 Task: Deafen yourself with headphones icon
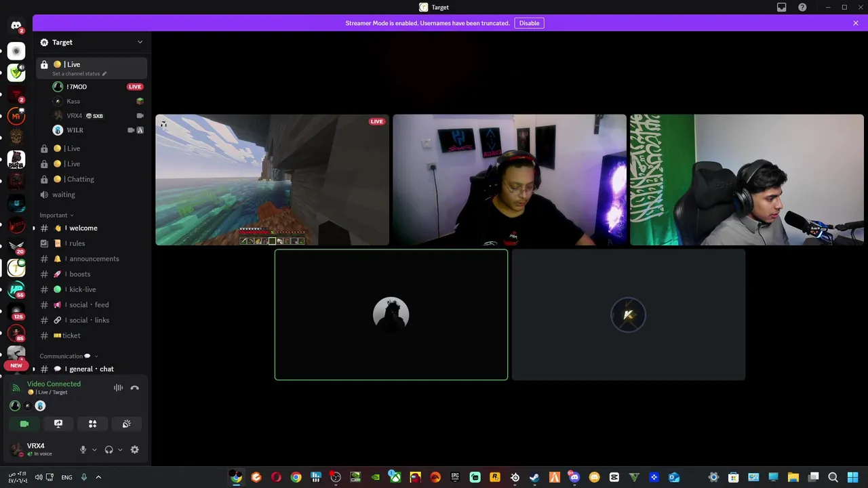click(108, 449)
